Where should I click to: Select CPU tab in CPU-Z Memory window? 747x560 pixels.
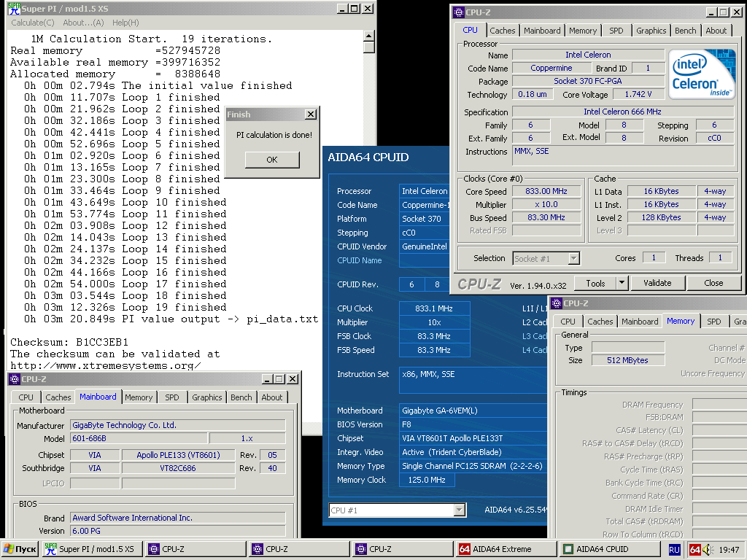568,322
